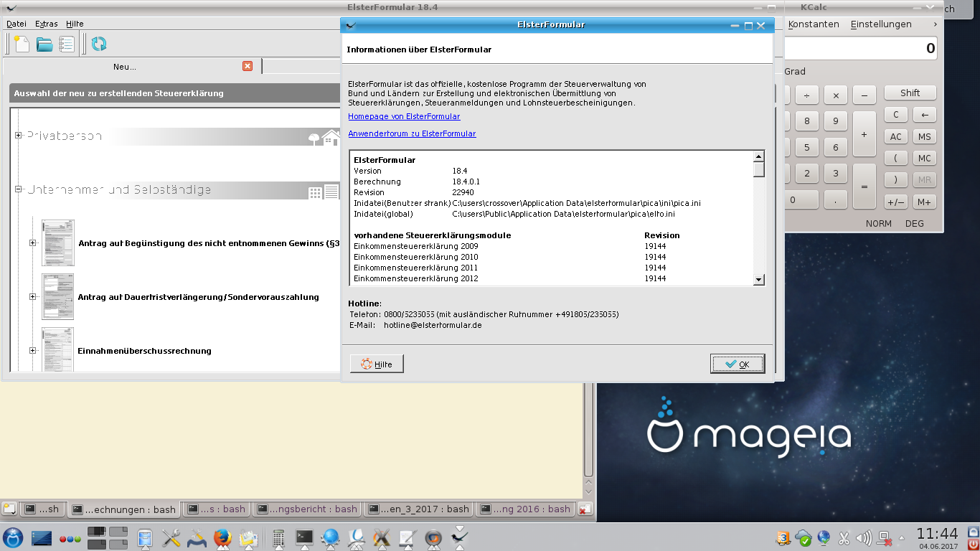Click the division button in KCalc

click(x=806, y=95)
